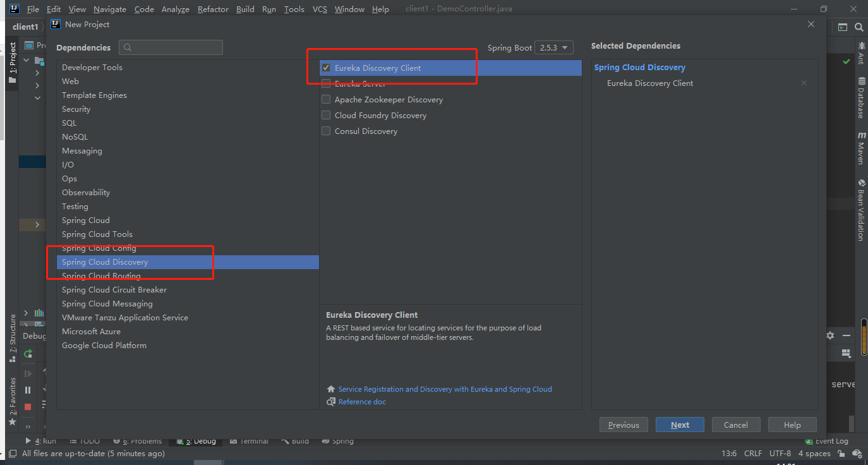The width and height of the screenshot is (868, 465).
Task: Select the I/O category
Action: click(x=188, y=165)
